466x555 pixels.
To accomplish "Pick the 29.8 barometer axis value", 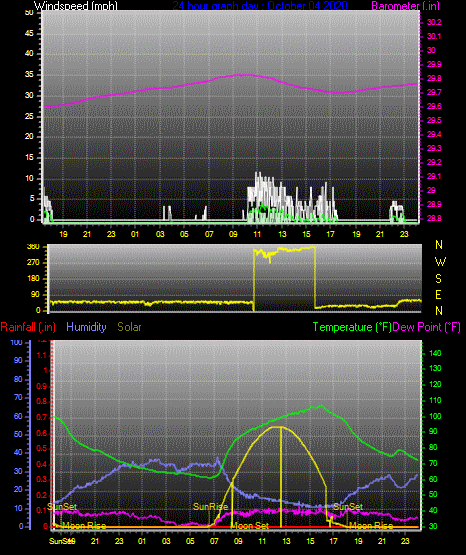I will 434,79.
